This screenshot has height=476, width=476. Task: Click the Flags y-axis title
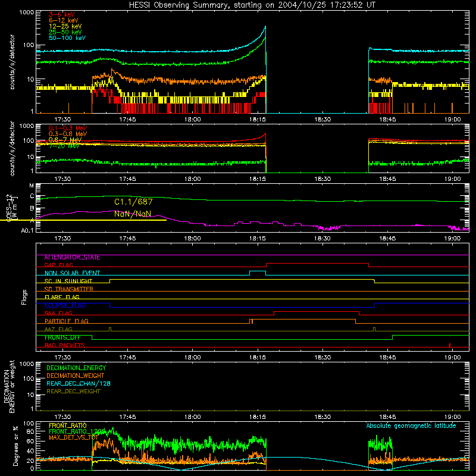pos(24,297)
